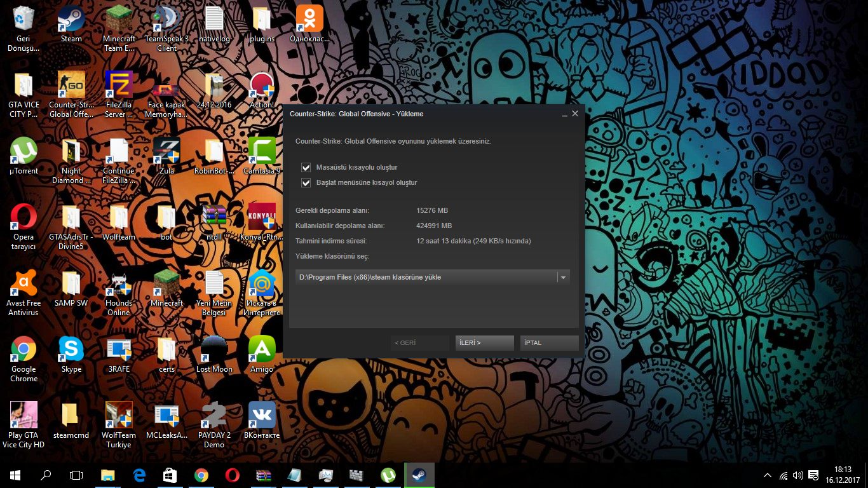This screenshot has height=488, width=868.
Task: Select the Google Chrome desktop shortcut
Action: coord(24,359)
